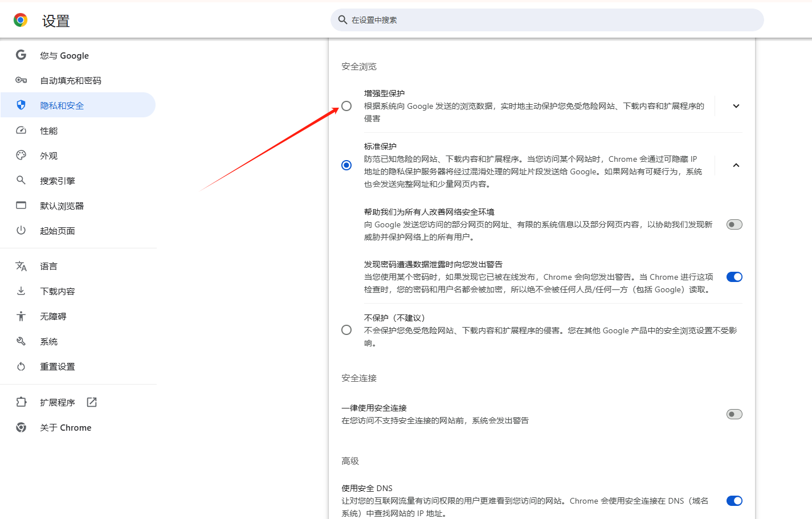This screenshot has height=519, width=812.
Task: Click the shield icon for privacy and security
Action: (x=21, y=105)
